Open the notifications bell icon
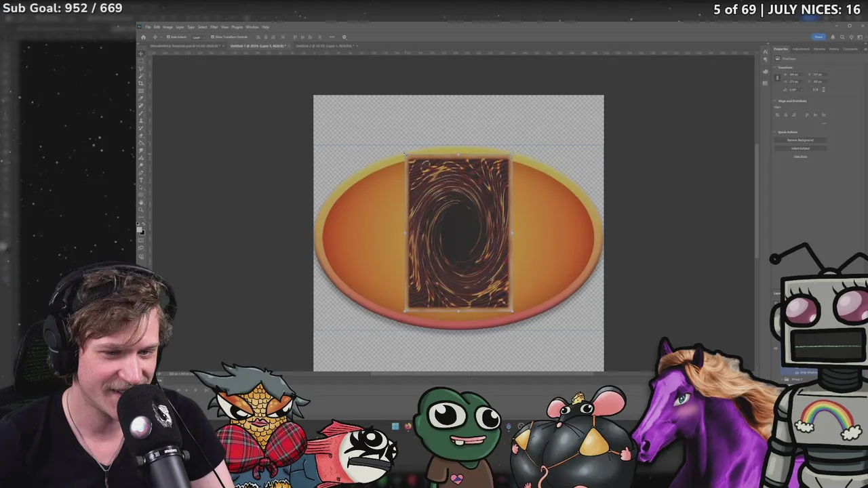 [x=833, y=37]
